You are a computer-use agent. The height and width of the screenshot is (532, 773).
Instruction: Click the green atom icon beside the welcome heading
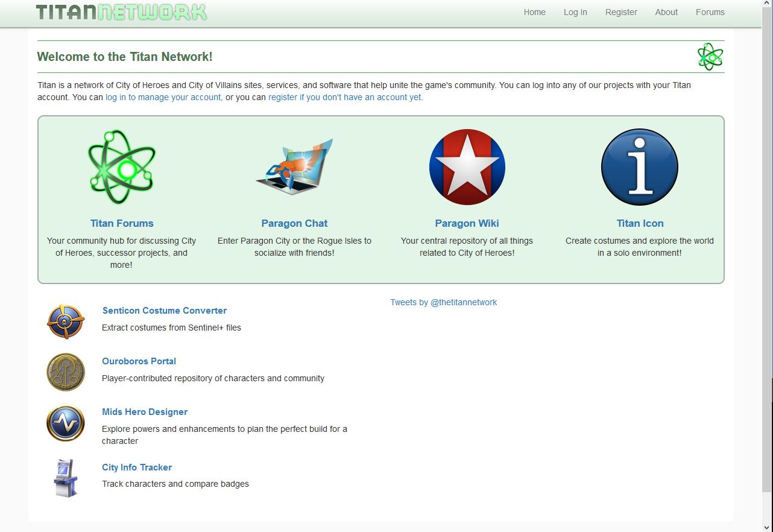(x=710, y=57)
